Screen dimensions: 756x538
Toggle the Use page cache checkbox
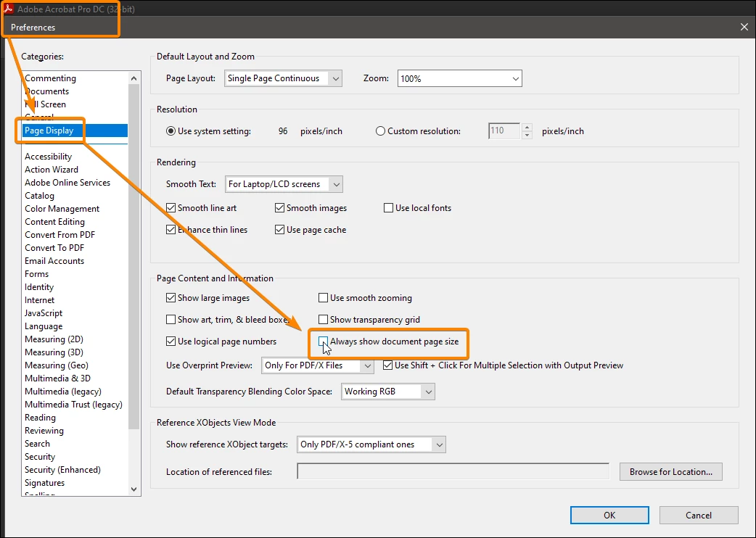(279, 230)
